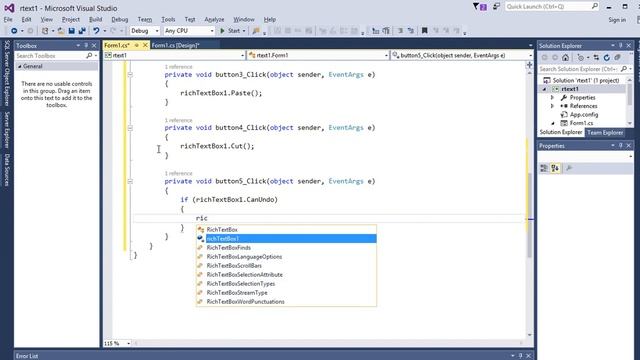Switch to the Team Explorer tab
640x360 pixels.
click(605, 133)
